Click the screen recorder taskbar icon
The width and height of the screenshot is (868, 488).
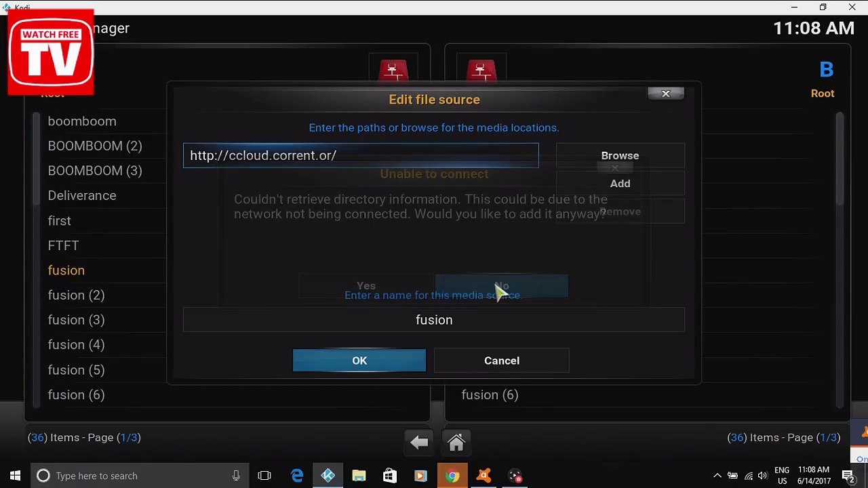pos(515,476)
